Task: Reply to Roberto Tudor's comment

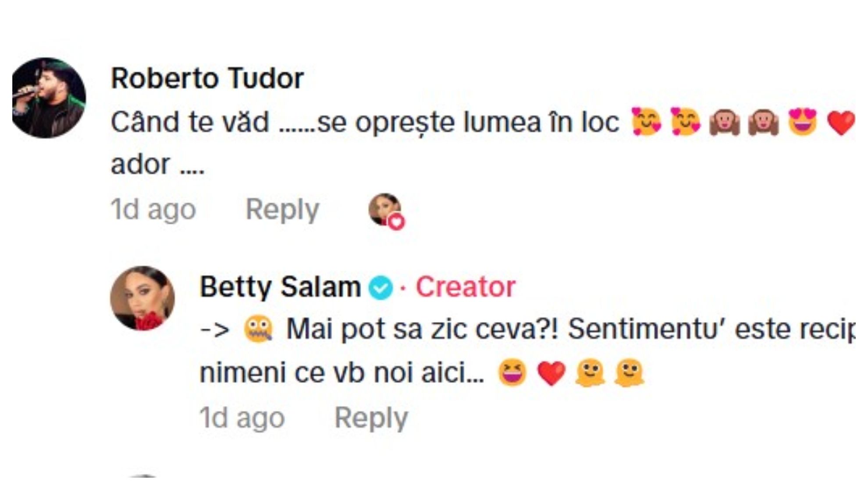Action: [x=282, y=209]
